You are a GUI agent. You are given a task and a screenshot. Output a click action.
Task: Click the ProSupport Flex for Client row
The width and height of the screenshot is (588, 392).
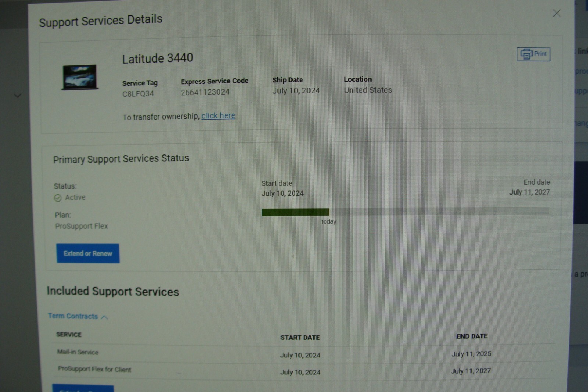pyautogui.click(x=303, y=371)
